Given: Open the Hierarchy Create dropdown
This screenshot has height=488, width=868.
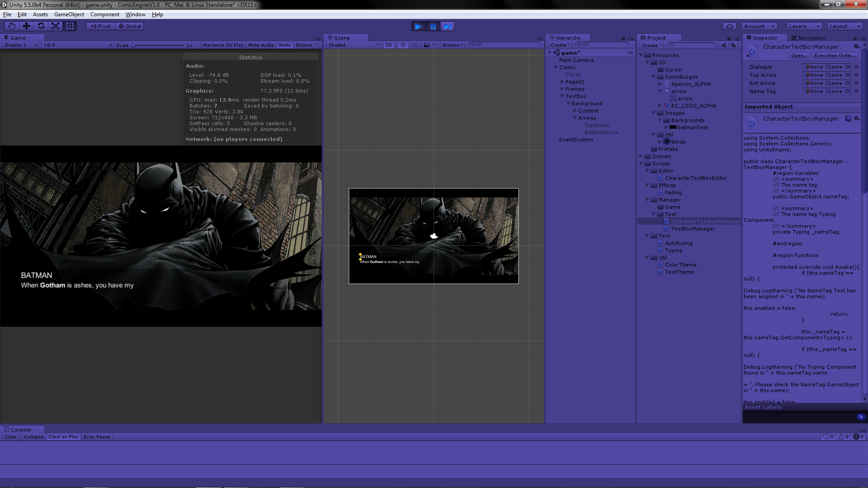Looking at the screenshot, I should point(560,45).
